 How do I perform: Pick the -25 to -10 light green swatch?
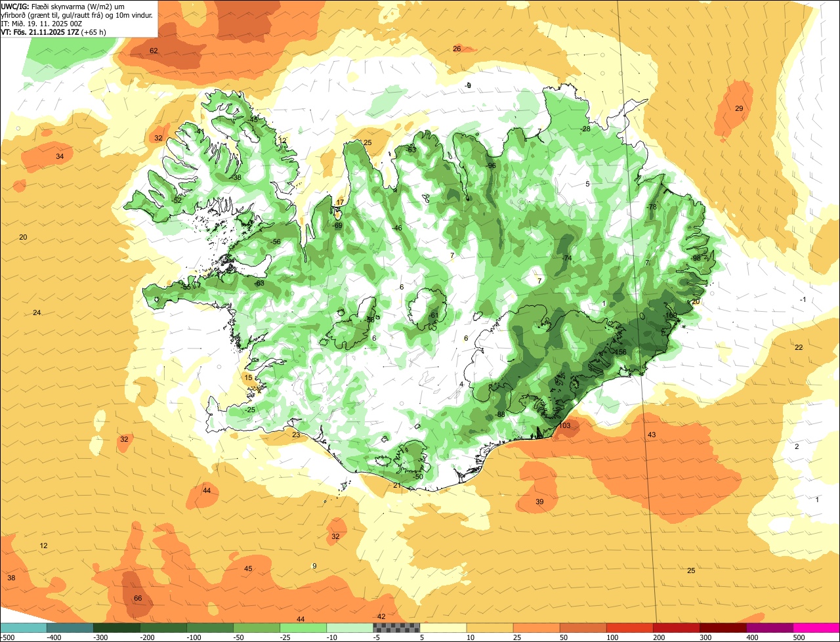tap(303, 628)
